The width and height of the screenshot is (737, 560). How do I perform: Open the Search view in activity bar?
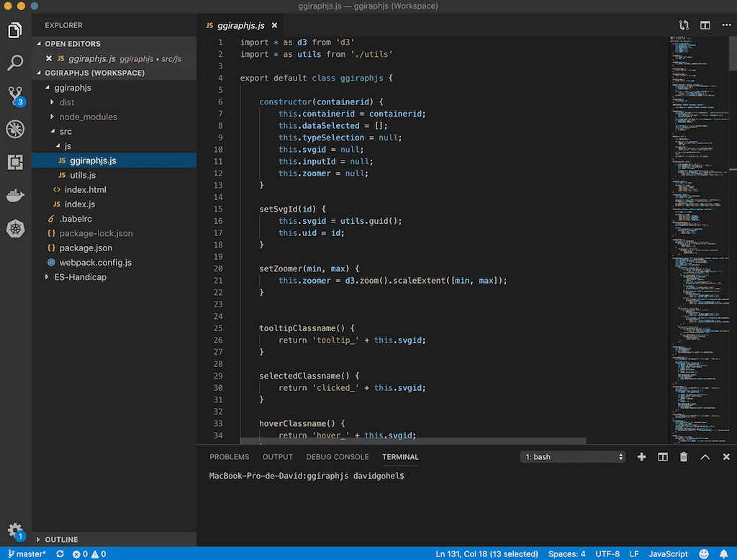(15, 63)
